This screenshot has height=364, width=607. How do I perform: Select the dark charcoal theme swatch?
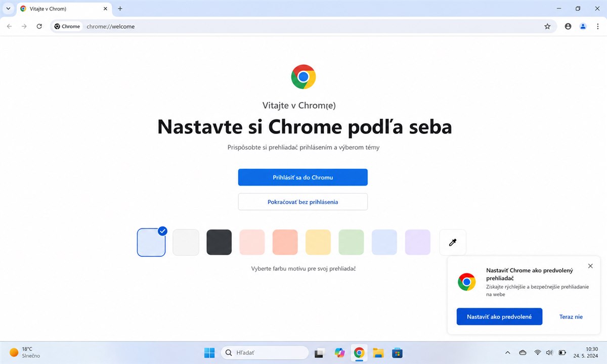pyautogui.click(x=219, y=242)
